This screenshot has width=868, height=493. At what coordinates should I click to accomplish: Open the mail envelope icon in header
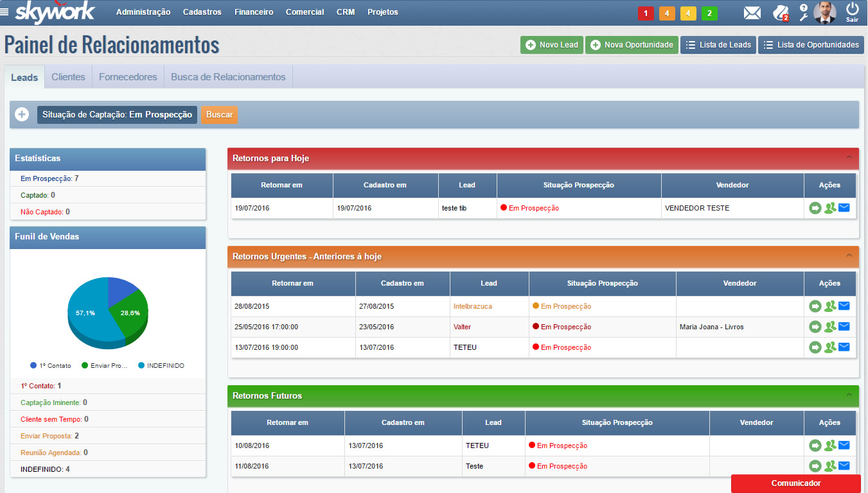pos(752,13)
